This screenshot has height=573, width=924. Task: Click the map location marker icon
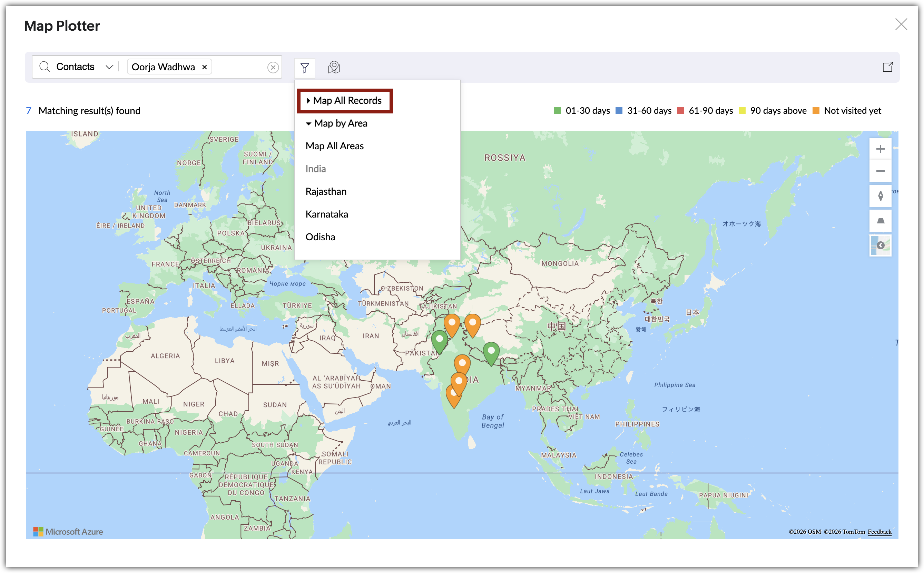(x=334, y=68)
